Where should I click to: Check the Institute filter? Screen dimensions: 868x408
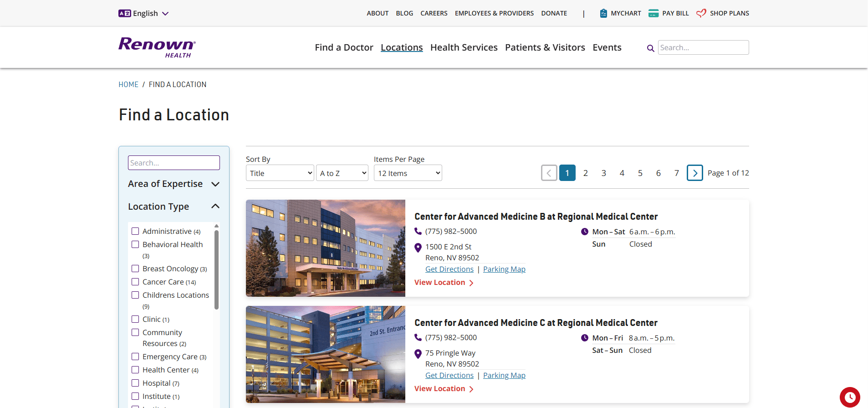135,396
